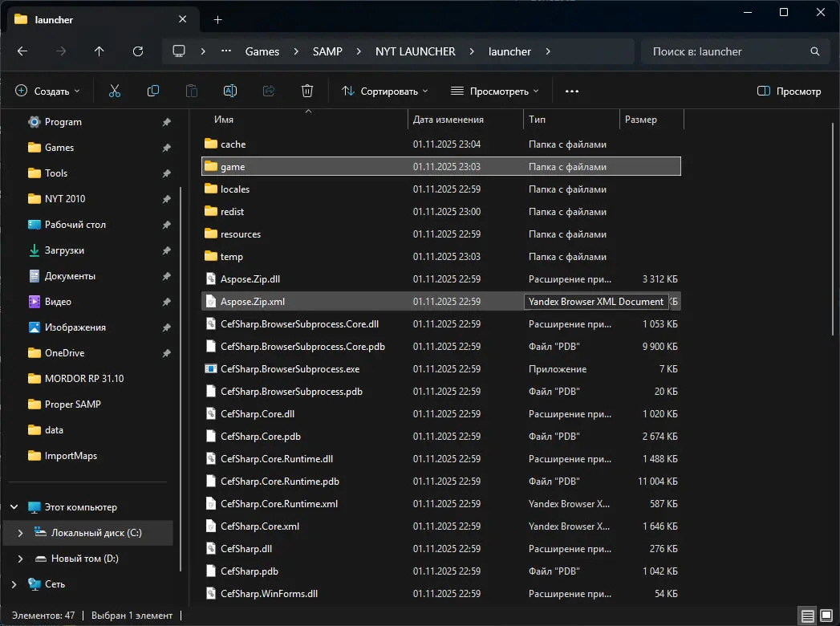Viewport: 840px width, 626px height.
Task: Toggle the Просмотр preview pane
Action: click(789, 91)
